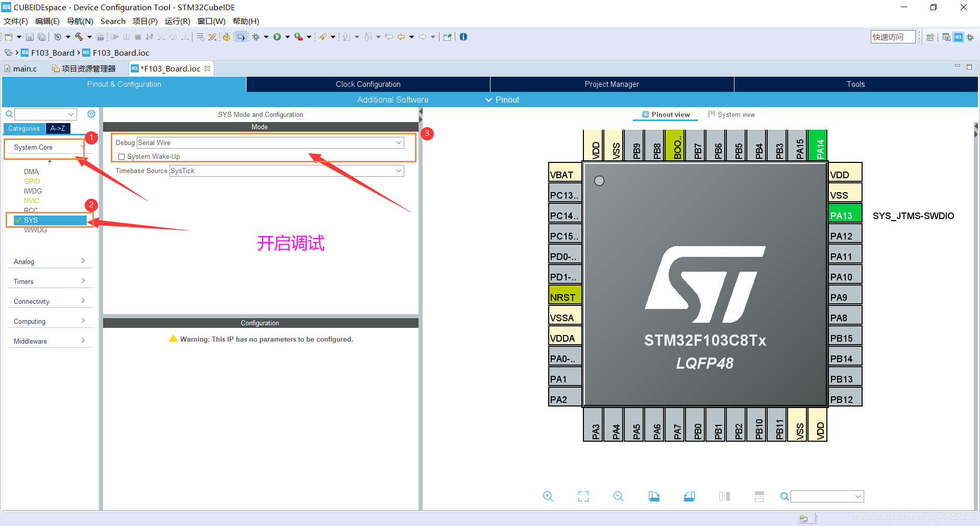Expand the Timers category
Image resolution: width=980 pixels, height=526 pixels.
50,281
